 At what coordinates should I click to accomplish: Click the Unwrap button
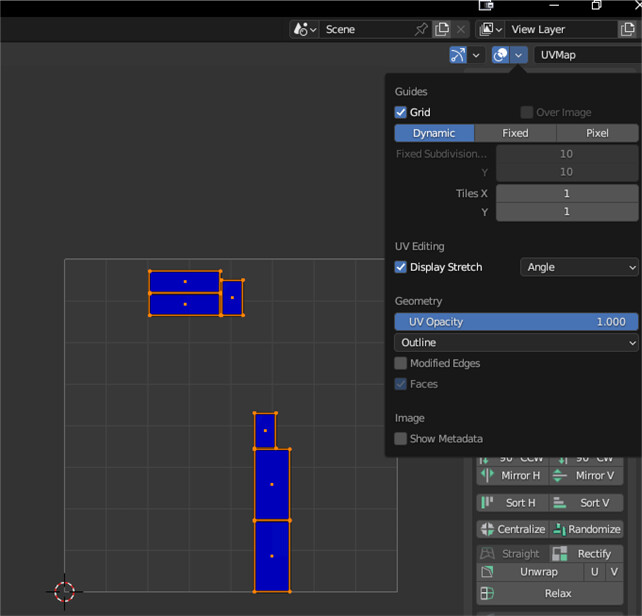(530, 572)
